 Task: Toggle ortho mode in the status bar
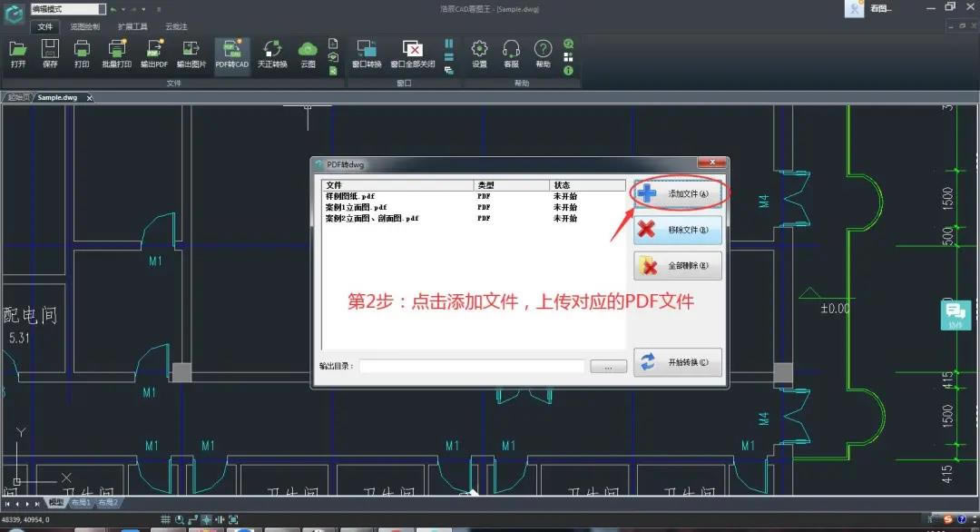(193, 519)
